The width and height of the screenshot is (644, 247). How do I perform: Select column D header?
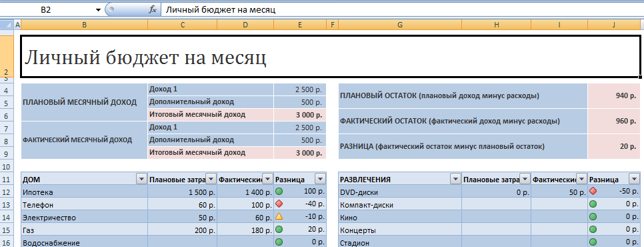(245, 25)
